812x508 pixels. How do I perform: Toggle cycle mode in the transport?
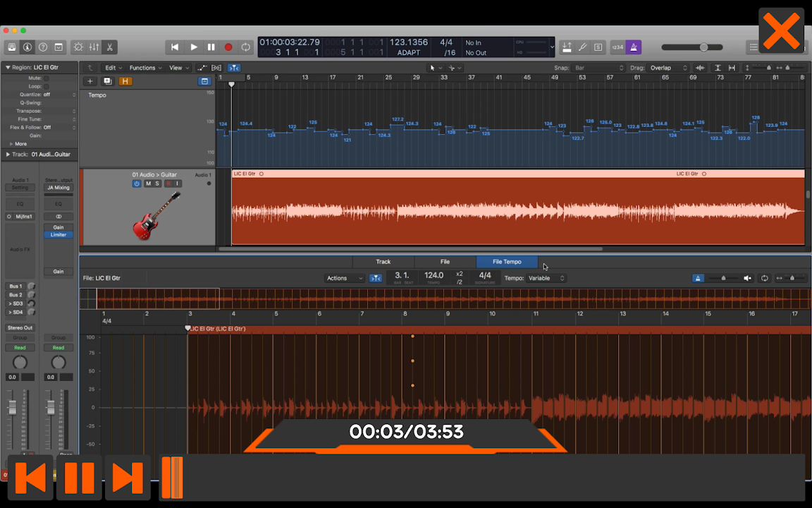245,47
